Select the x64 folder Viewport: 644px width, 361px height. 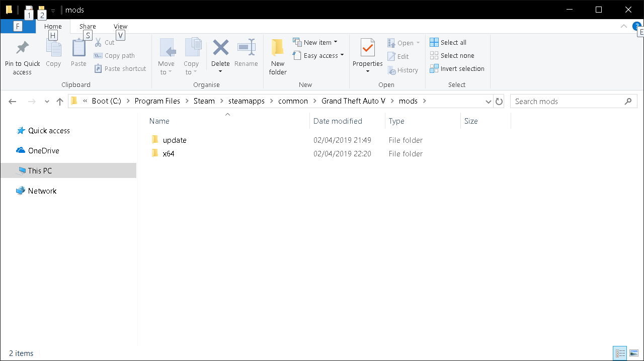pyautogui.click(x=169, y=154)
